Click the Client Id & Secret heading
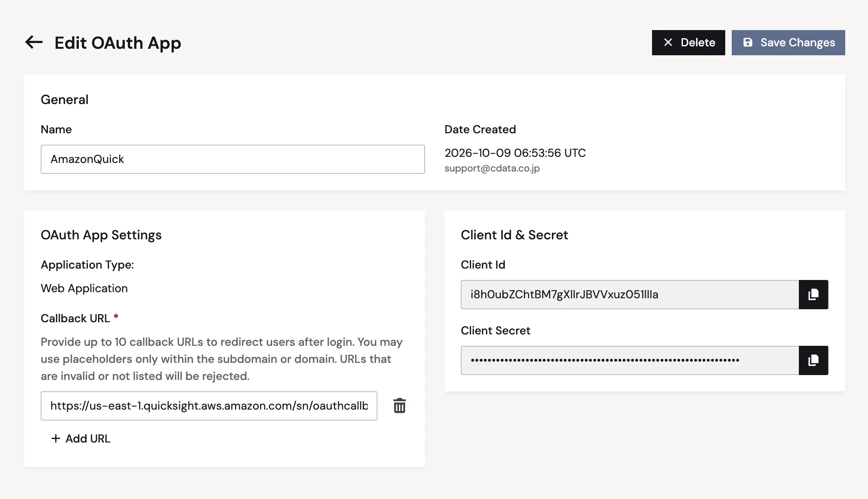 [x=514, y=235]
